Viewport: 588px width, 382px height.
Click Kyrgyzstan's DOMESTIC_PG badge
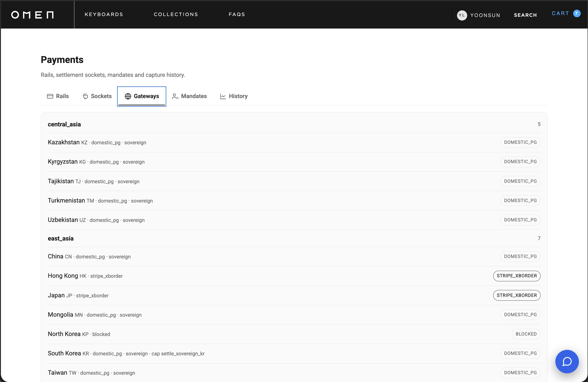(x=520, y=162)
